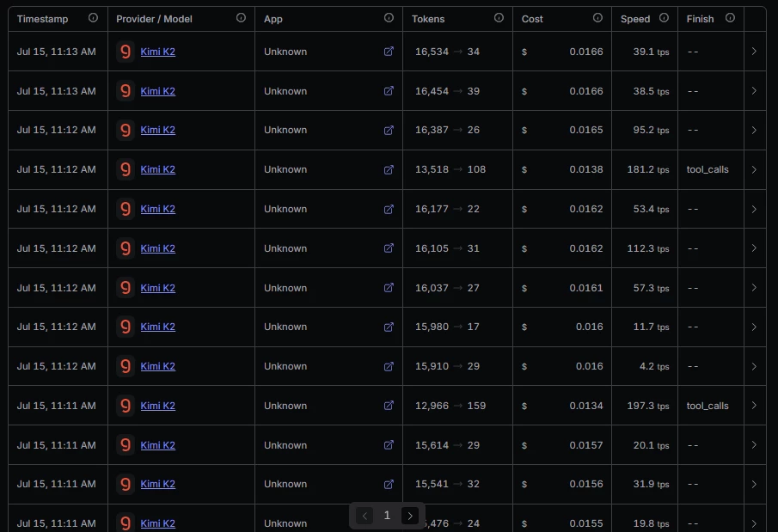Viewport: 778px width, 532px height.
Task: Expand details chevron for the 16,387 tokens row
Action: [x=754, y=130]
